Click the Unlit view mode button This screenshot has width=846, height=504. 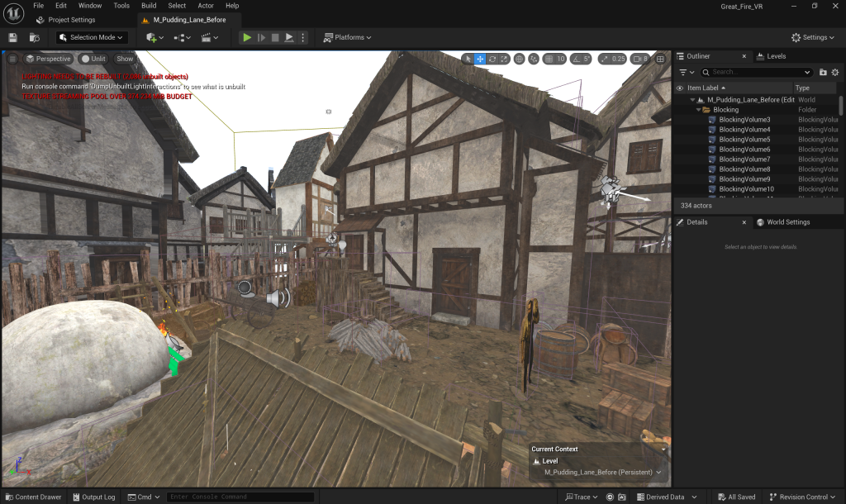pyautogui.click(x=93, y=59)
